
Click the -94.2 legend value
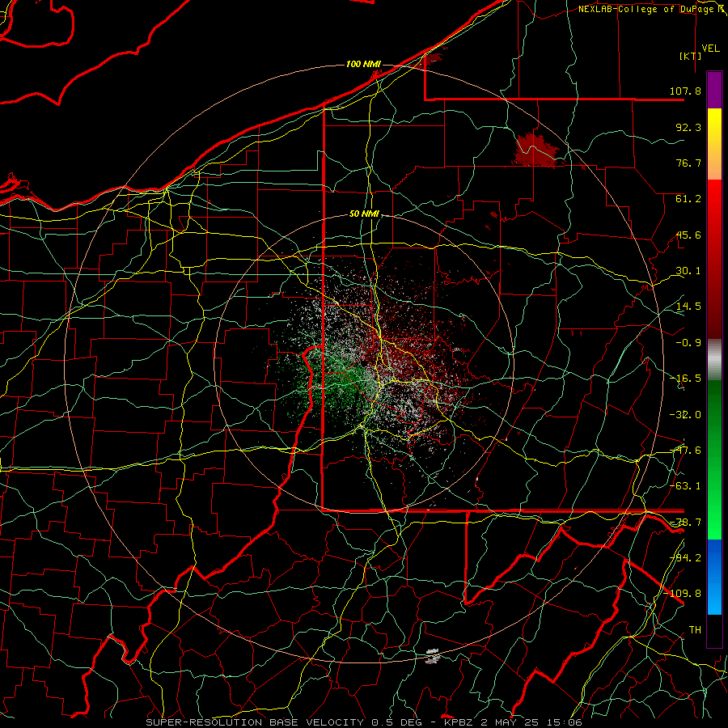pyautogui.click(x=685, y=558)
